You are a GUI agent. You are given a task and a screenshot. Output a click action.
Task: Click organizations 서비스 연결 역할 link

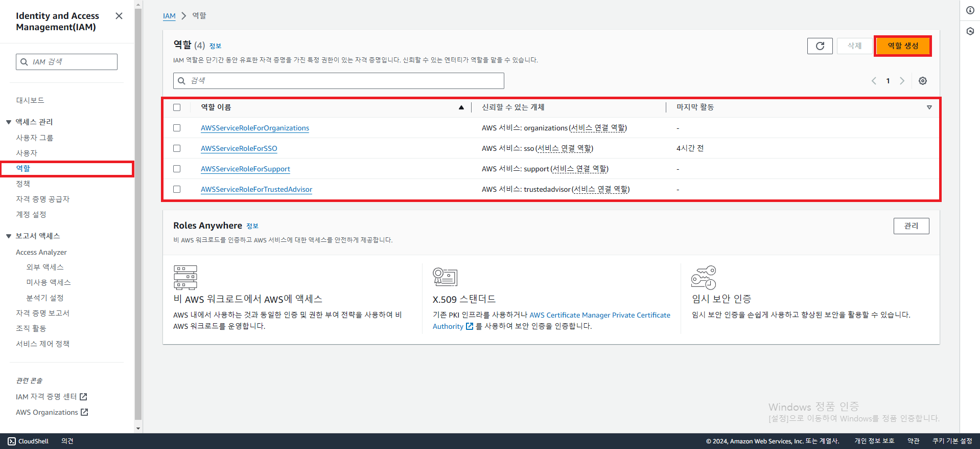[598, 128]
